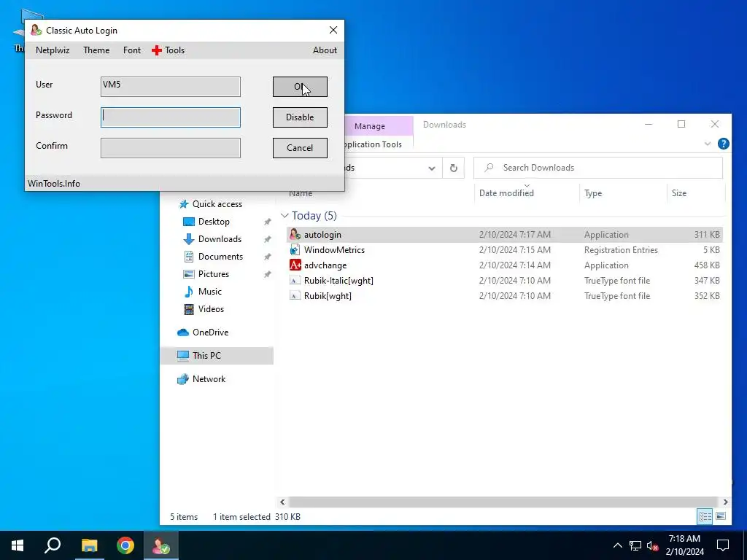The width and height of the screenshot is (747, 560).
Task: Launch Google Chrome from the taskbar
Action: 125,545
